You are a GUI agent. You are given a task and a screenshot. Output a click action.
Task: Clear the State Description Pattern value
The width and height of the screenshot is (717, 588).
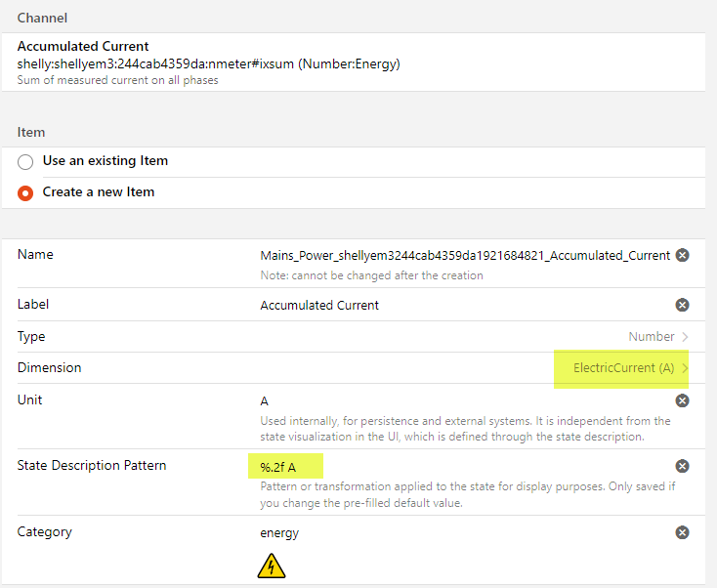[683, 466]
